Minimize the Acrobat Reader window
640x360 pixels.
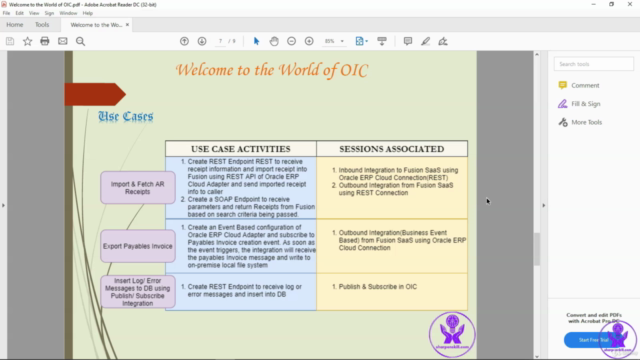593,4
